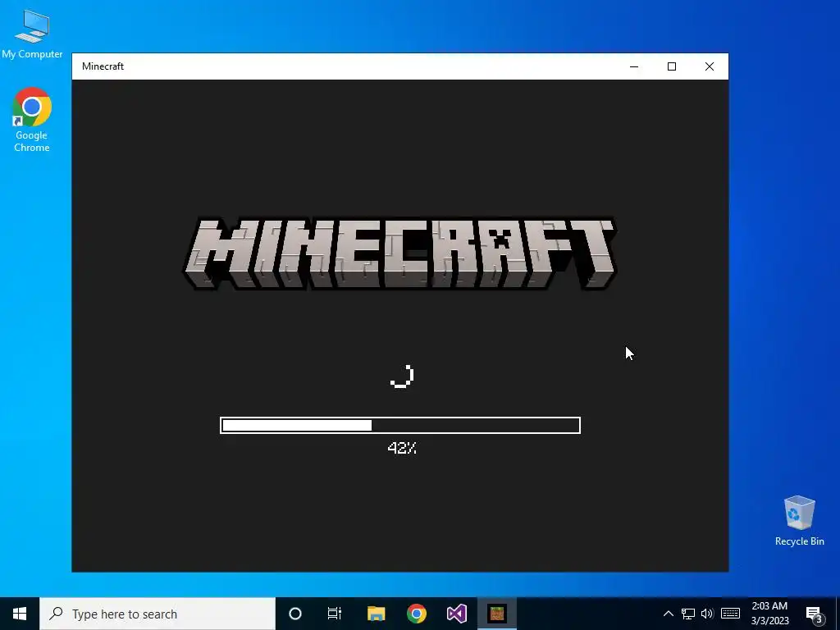Image resolution: width=840 pixels, height=630 pixels.
Task: Click the Minecraft logo in the loading screen
Action: pyautogui.click(x=400, y=253)
